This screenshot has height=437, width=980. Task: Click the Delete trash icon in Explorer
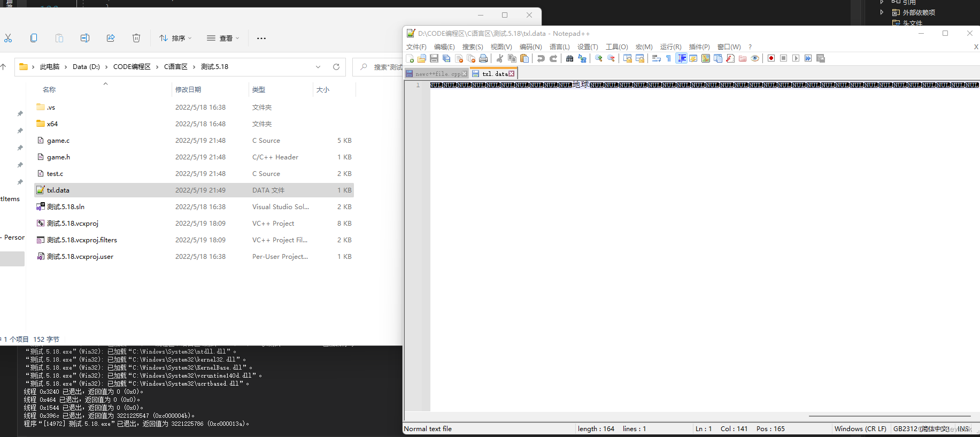pos(136,38)
